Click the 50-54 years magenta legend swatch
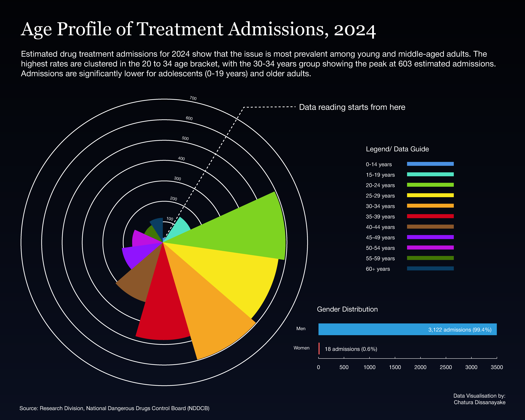The image size is (525, 420). tap(430, 248)
